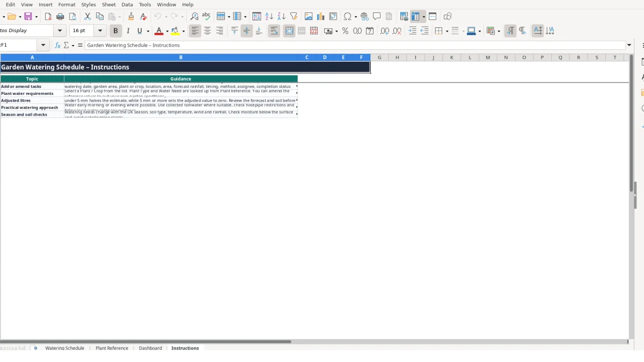Switch to Plant Reference sheet tab
This screenshot has width=644, height=362.
click(x=112, y=348)
